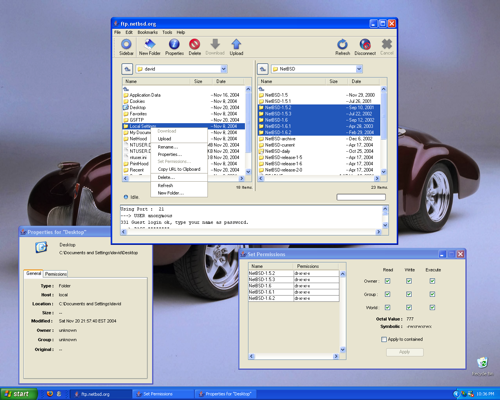Open the local david folder dropdown
This screenshot has width=500, height=400.
point(224,69)
